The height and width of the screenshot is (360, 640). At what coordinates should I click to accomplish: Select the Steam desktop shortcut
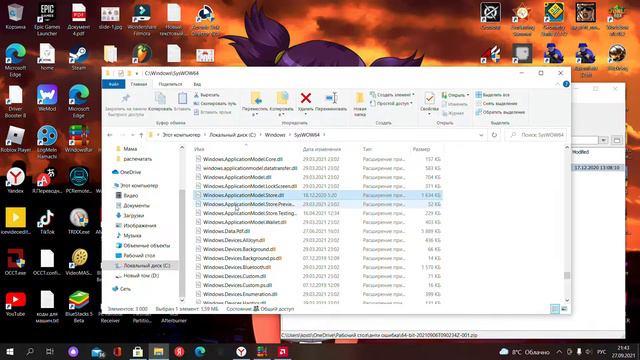[x=78, y=58]
